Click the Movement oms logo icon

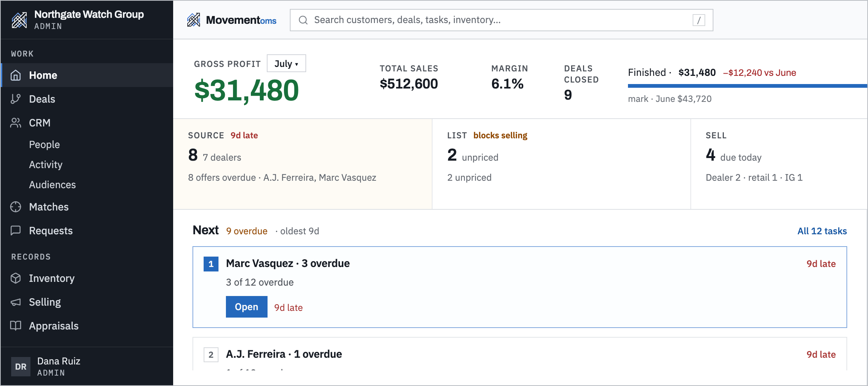(x=194, y=20)
